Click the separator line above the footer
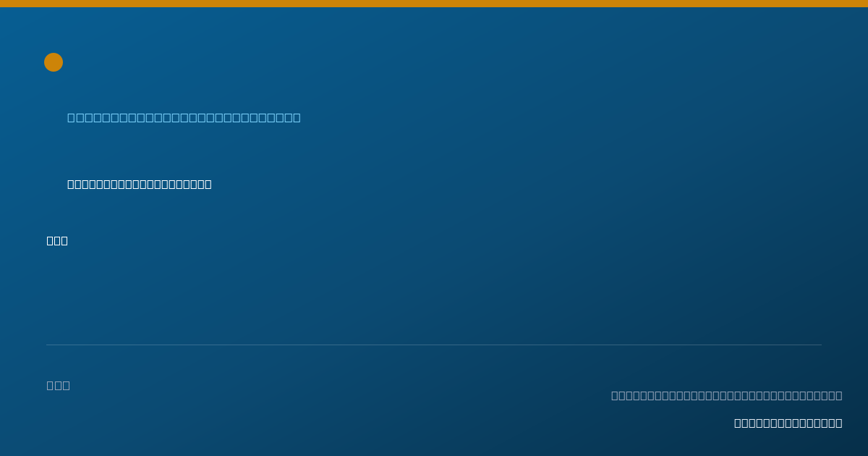 pyautogui.click(x=434, y=345)
